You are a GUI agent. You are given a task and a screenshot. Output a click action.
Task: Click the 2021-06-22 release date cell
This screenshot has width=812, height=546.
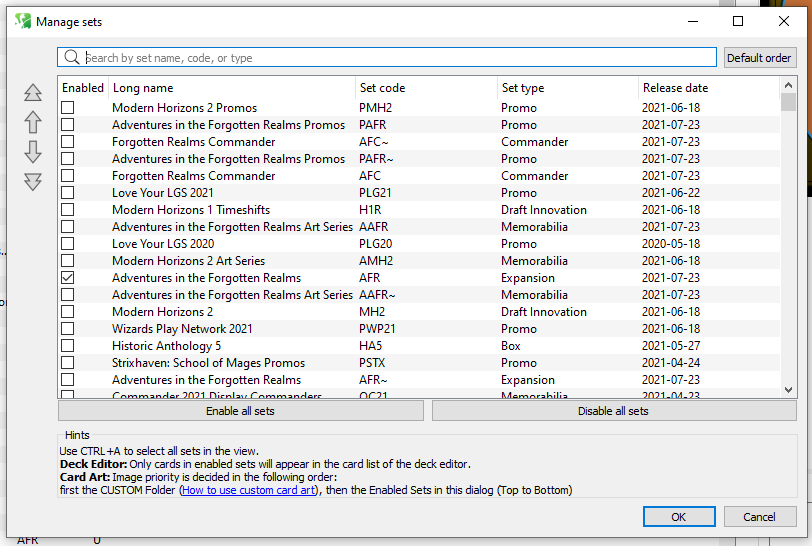[x=671, y=193]
